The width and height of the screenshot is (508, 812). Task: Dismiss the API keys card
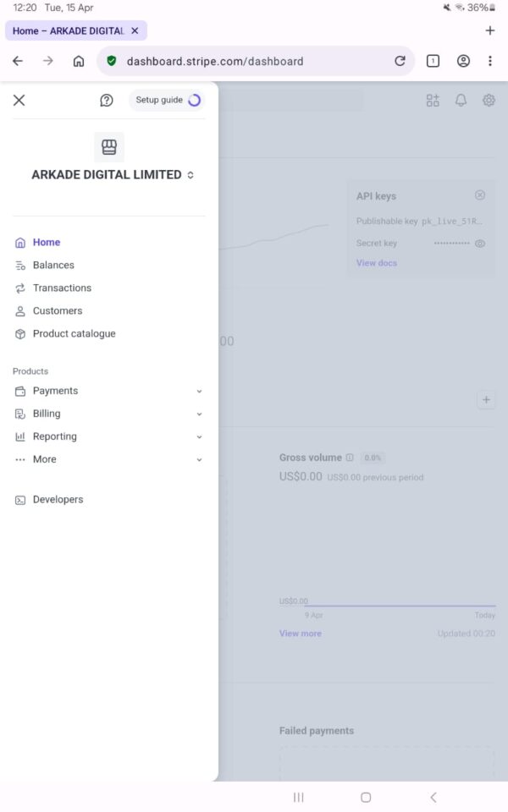480,195
